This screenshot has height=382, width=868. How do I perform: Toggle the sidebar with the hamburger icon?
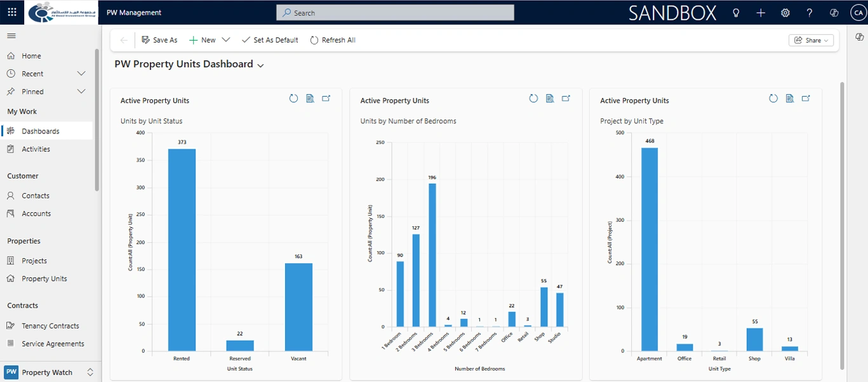pos(11,36)
